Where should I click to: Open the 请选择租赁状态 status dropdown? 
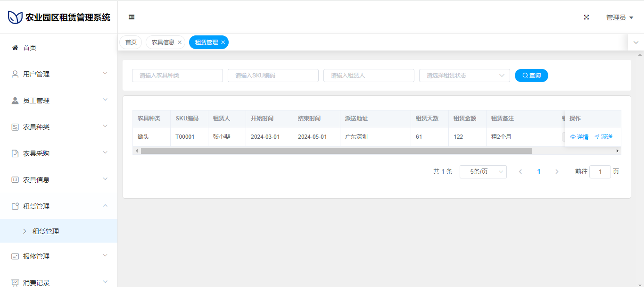(464, 76)
